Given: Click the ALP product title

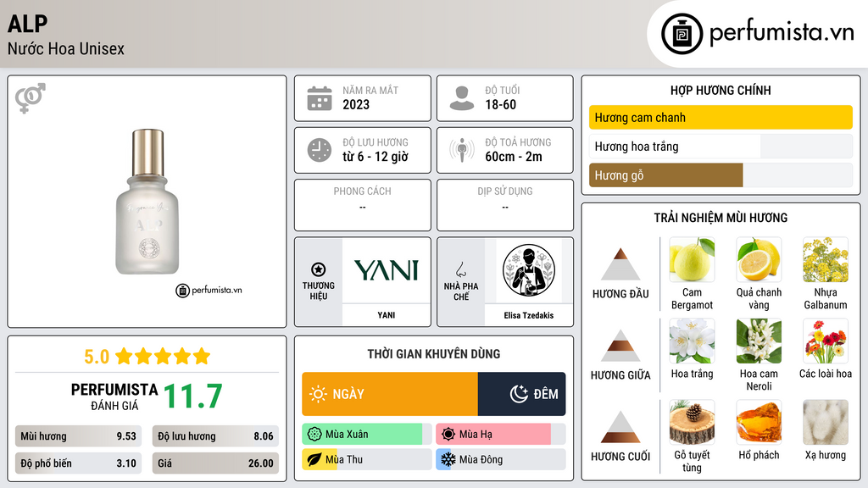Looking at the screenshot, I should coord(28,24).
